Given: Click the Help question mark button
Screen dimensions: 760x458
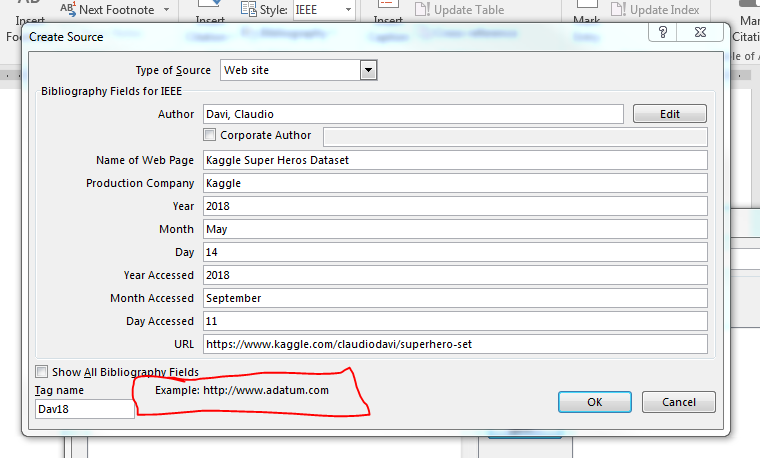Looking at the screenshot, I should click(x=663, y=33).
